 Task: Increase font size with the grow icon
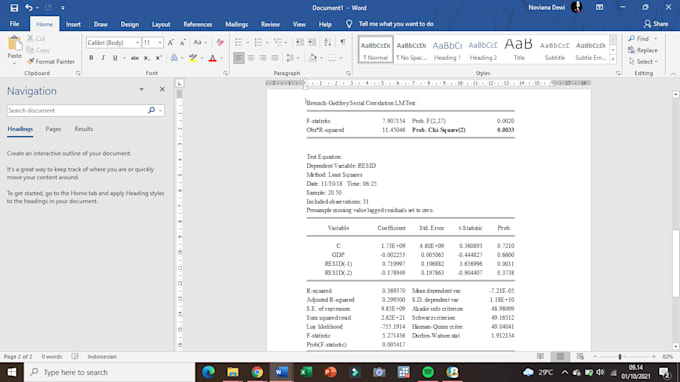coord(171,42)
